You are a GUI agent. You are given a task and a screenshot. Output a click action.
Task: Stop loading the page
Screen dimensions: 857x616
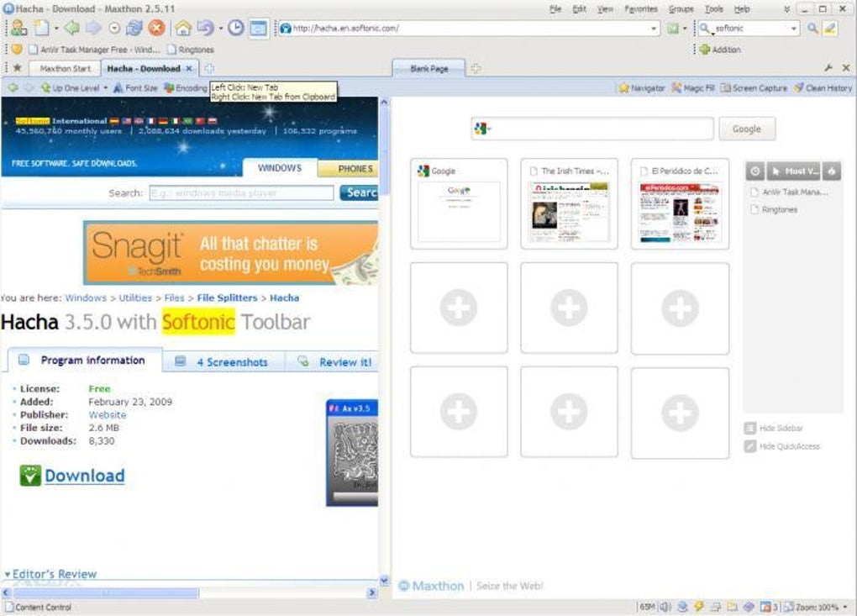click(x=155, y=28)
